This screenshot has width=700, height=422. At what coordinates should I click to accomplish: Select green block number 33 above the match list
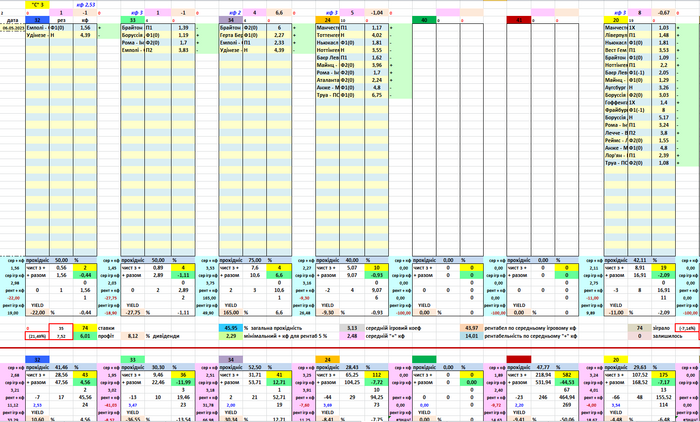tap(133, 20)
